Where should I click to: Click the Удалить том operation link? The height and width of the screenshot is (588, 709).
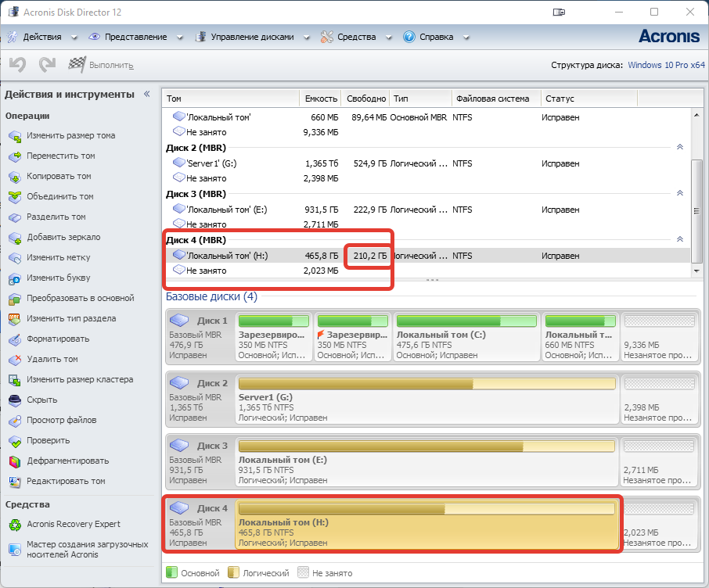[x=52, y=360]
